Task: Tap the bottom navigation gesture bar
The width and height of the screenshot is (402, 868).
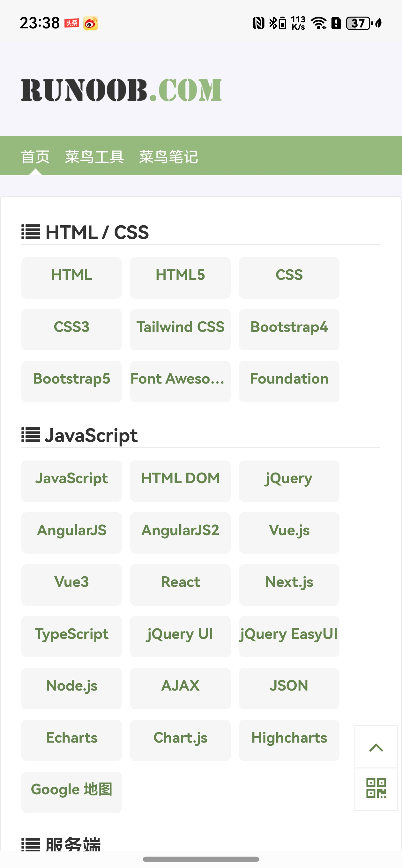Action: pos(201,859)
